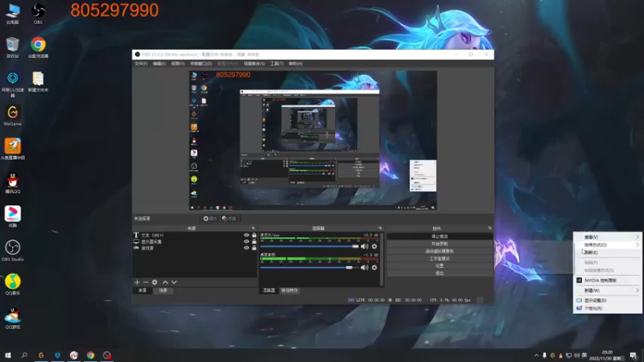Toggle 启动虚拟摄像机 virtual camera
The image size is (644, 362).
pos(440,251)
